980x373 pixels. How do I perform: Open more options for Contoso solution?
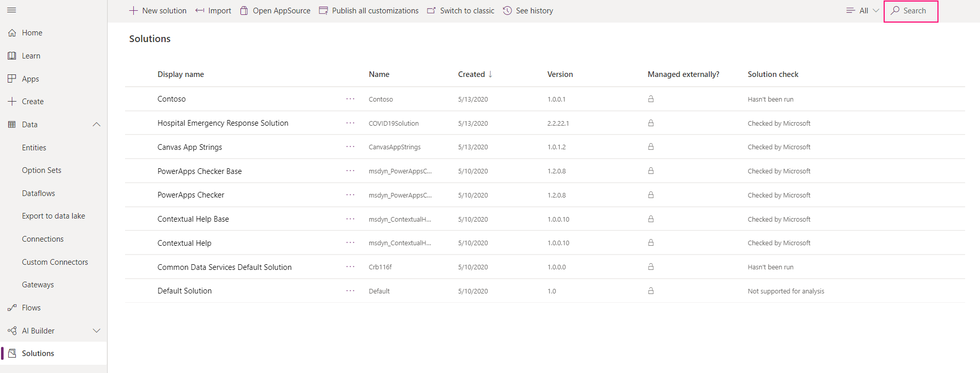pos(350,99)
